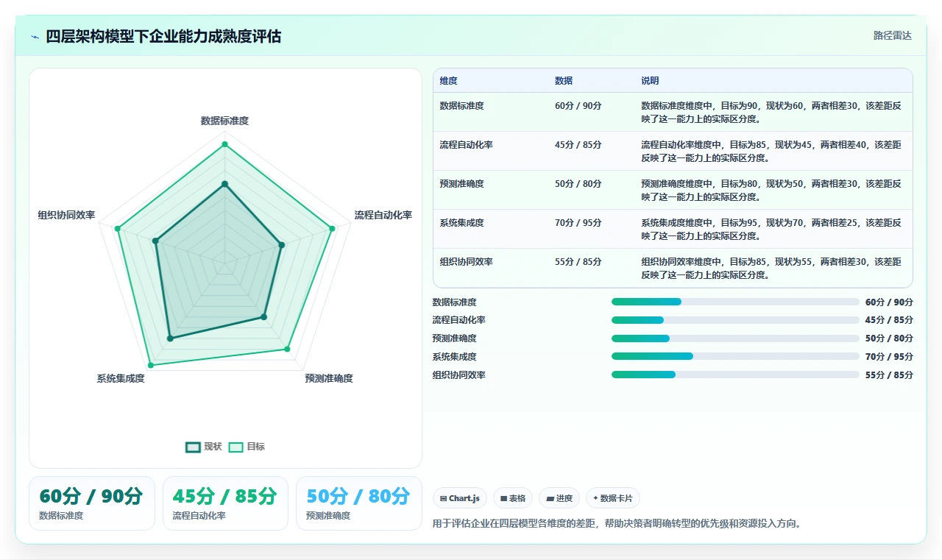
Task: Click the 数据标准度 radar axis label
Action: [224, 121]
